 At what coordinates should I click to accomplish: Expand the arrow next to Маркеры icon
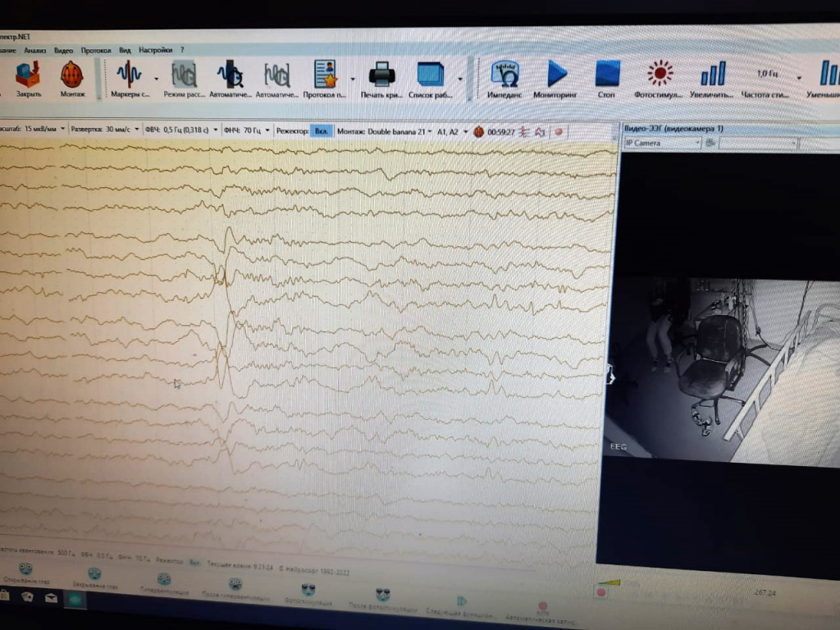pyautogui.click(x=157, y=79)
